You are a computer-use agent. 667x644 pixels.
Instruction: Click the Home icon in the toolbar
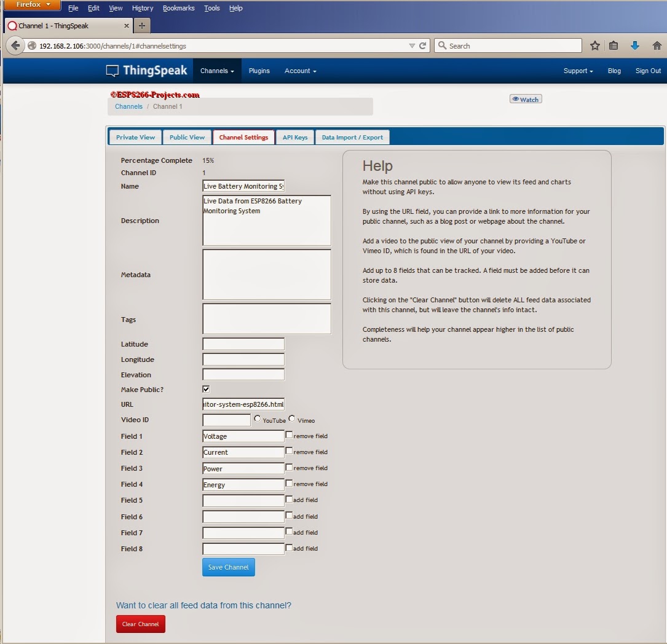point(657,45)
